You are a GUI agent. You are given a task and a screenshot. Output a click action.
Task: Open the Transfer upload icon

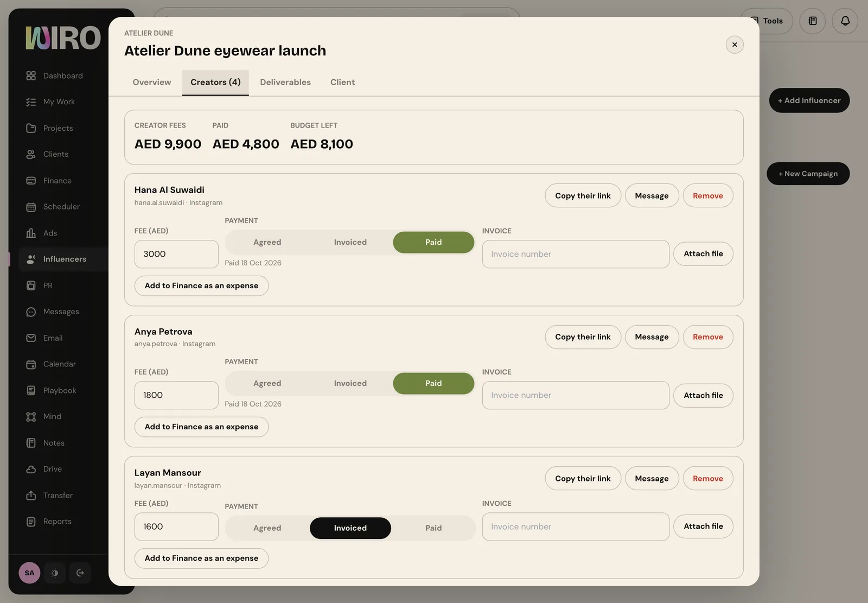click(31, 495)
